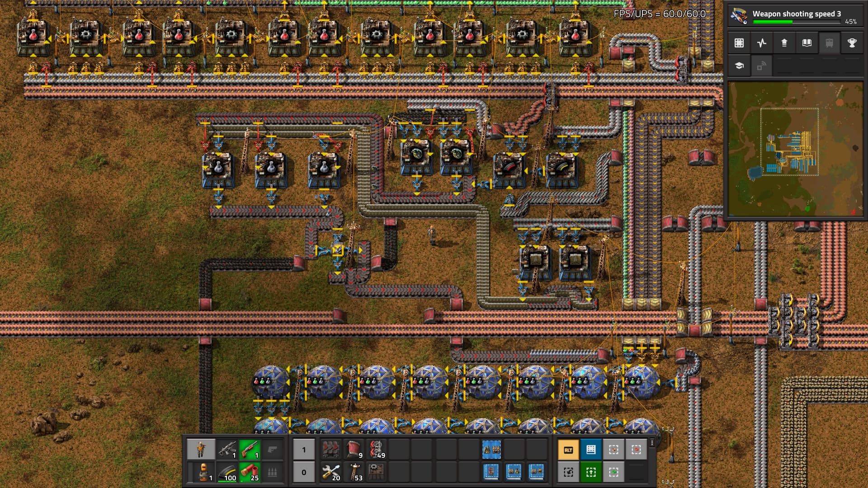Switch to quickbar page 0 selector
The height and width of the screenshot is (488, 868).
[304, 472]
